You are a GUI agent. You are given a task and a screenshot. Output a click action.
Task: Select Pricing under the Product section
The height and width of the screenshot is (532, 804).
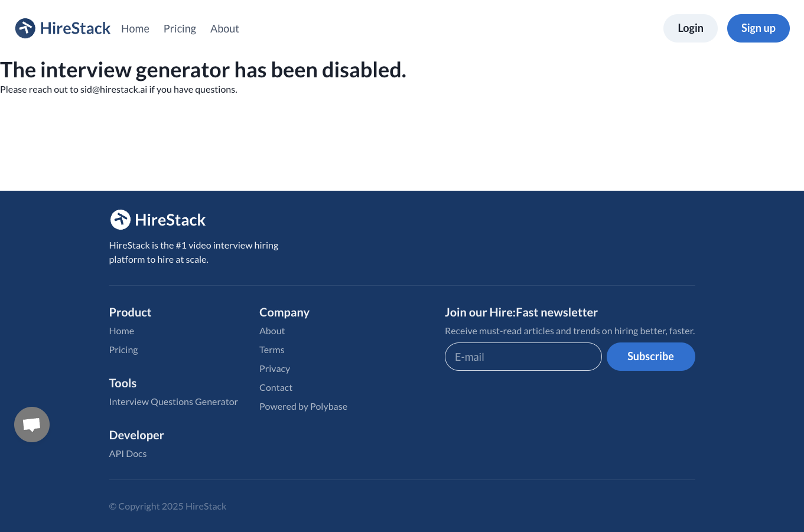(x=123, y=349)
